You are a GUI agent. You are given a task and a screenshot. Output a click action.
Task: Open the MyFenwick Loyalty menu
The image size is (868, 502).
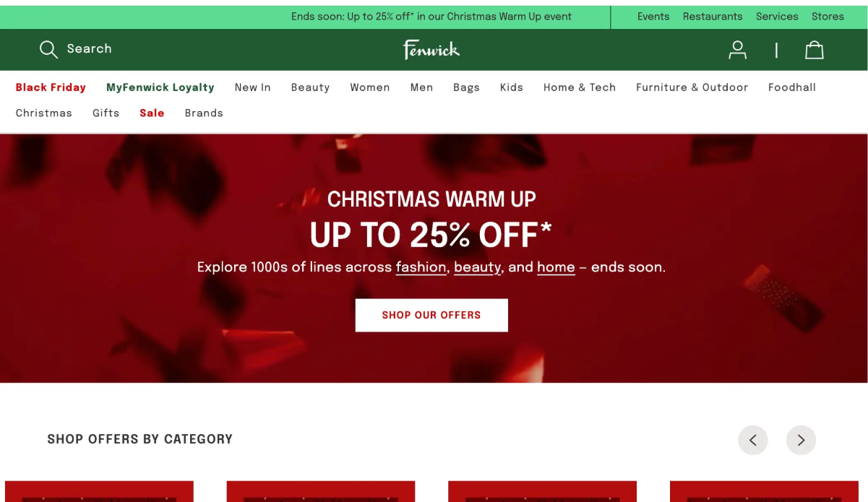coord(160,87)
